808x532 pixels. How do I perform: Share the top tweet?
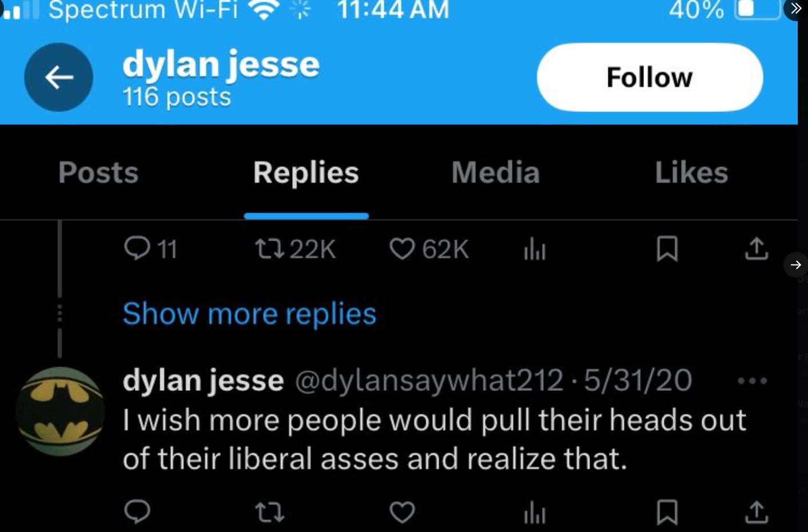756,249
